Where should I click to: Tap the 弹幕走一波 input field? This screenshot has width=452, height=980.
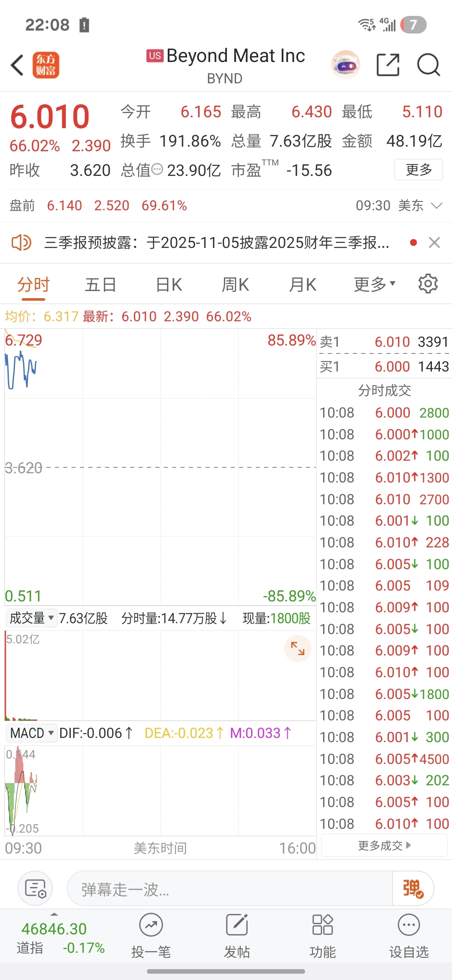coord(229,888)
